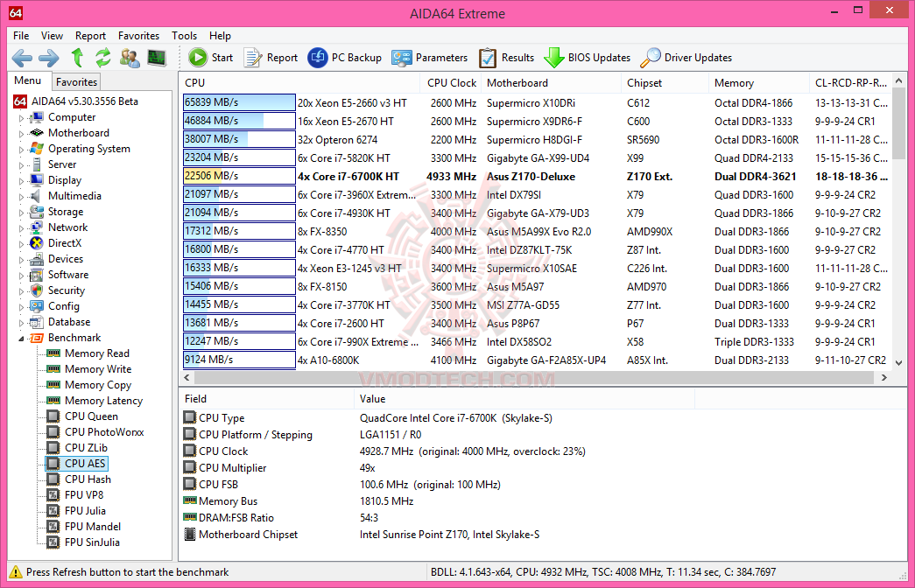
Task: Open the File menu
Action: pos(21,36)
